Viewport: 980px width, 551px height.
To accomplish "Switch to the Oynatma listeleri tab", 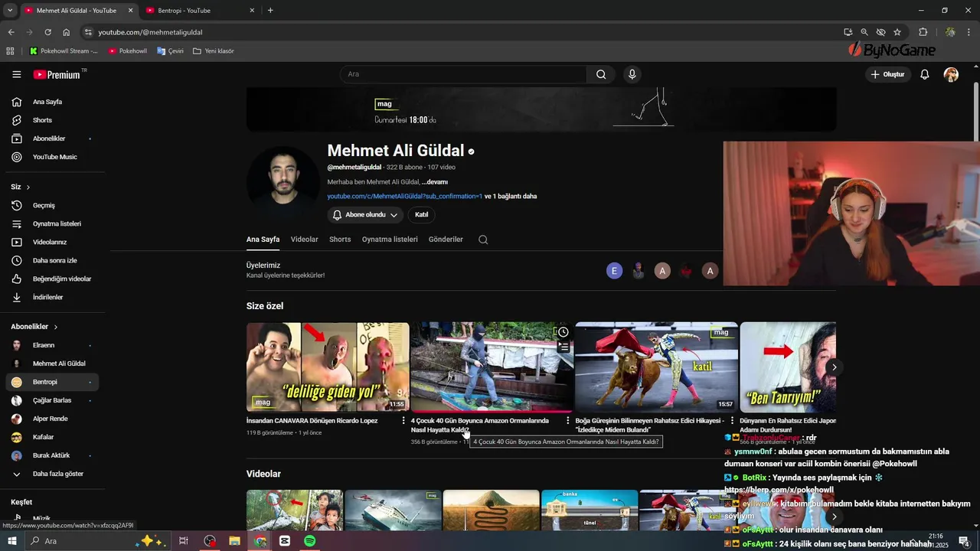I will [x=390, y=240].
